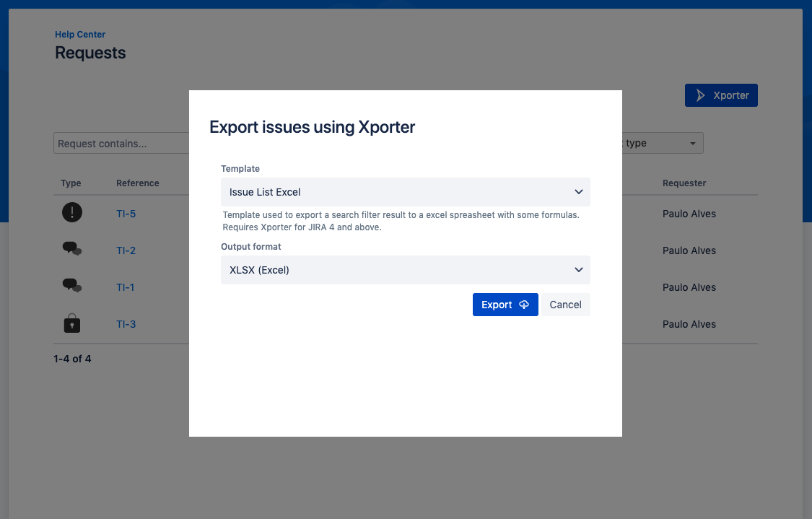Expand the request type filter dropdown
Image resolution: width=812 pixels, height=519 pixels.
[x=662, y=143]
